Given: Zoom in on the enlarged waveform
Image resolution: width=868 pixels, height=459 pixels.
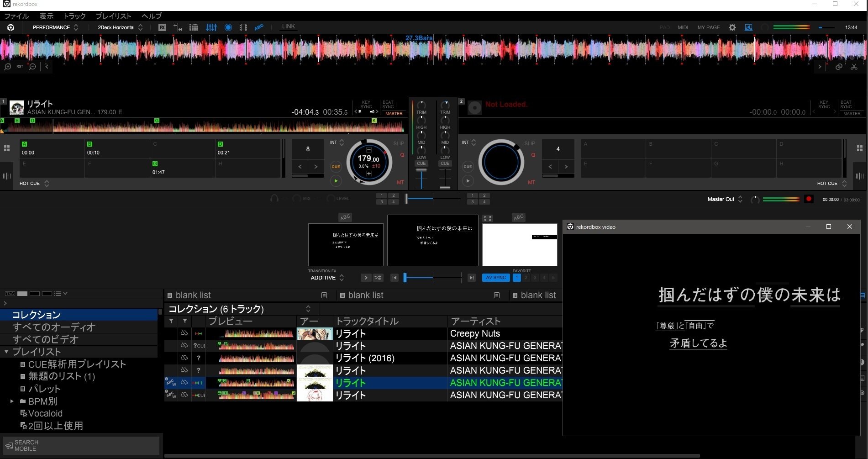Looking at the screenshot, I should tap(8, 67).
